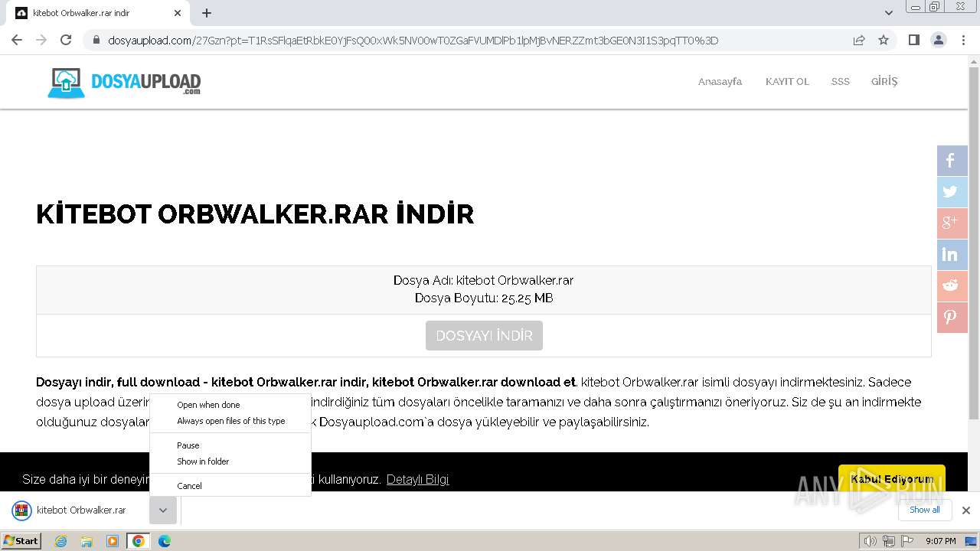980x551 pixels.
Task: Click the KİTEBOT ORBWALKER.RAR İNDİR heading
Action: pos(255,214)
